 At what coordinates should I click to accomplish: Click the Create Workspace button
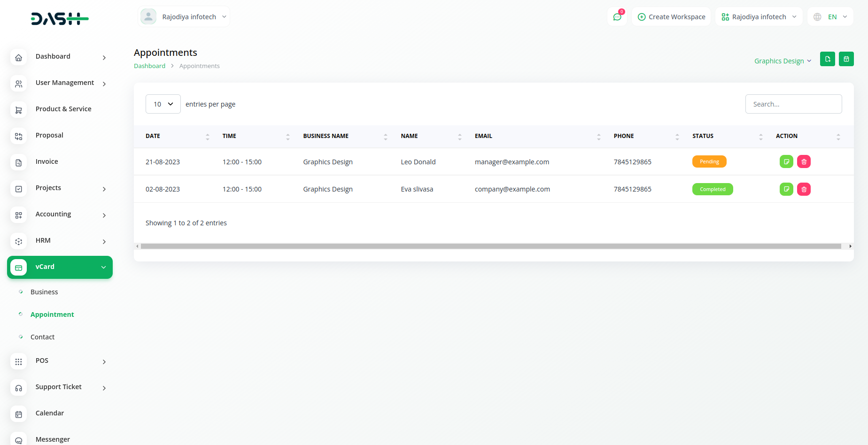coord(671,17)
